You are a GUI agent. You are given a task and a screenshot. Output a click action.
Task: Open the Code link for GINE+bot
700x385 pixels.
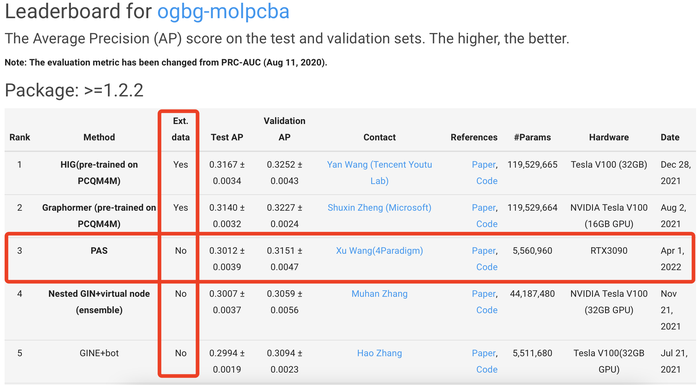[x=487, y=369]
